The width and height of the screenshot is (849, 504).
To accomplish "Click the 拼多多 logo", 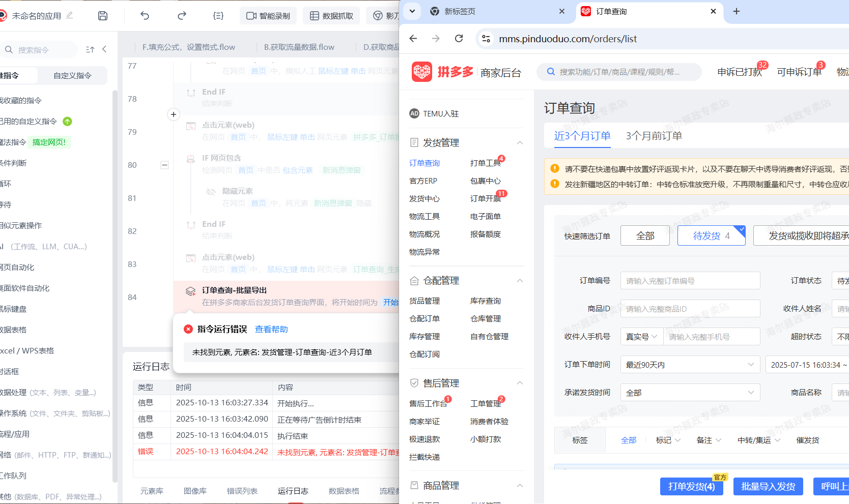I will (x=443, y=72).
